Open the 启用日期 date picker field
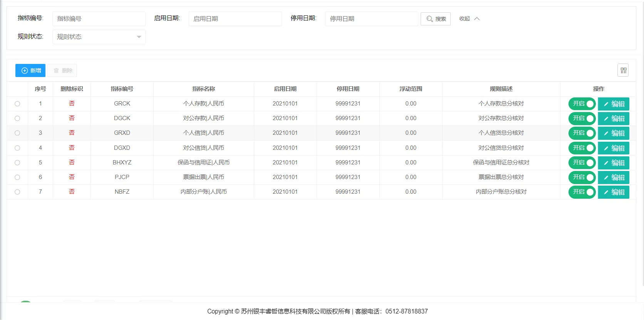This screenshot has width=644, height=320. (x=235, y=19)
